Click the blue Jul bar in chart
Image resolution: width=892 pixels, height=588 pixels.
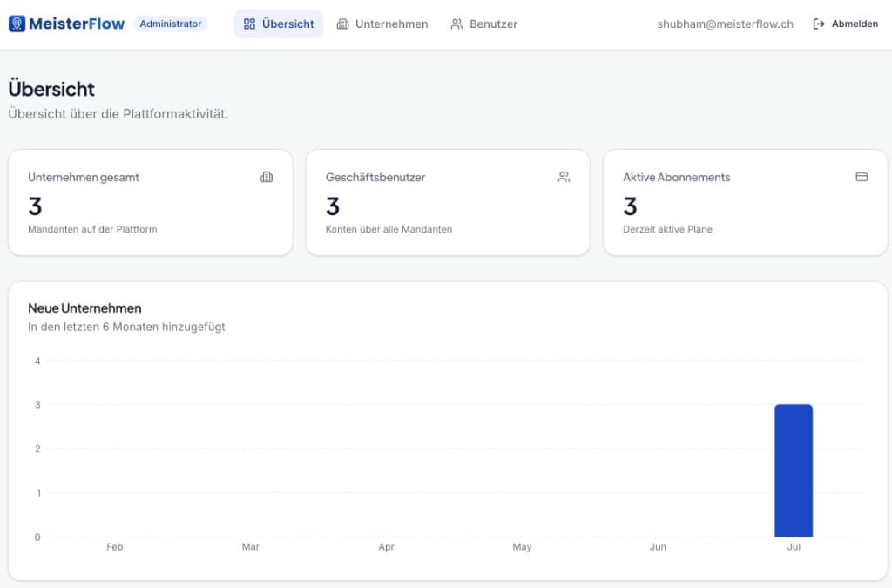click(x=794, y=471)
